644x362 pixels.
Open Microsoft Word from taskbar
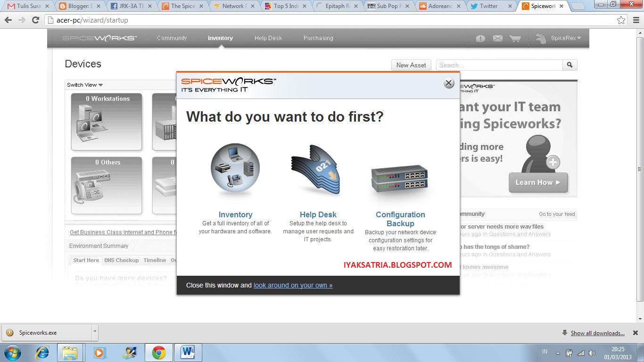coord(188,353)
